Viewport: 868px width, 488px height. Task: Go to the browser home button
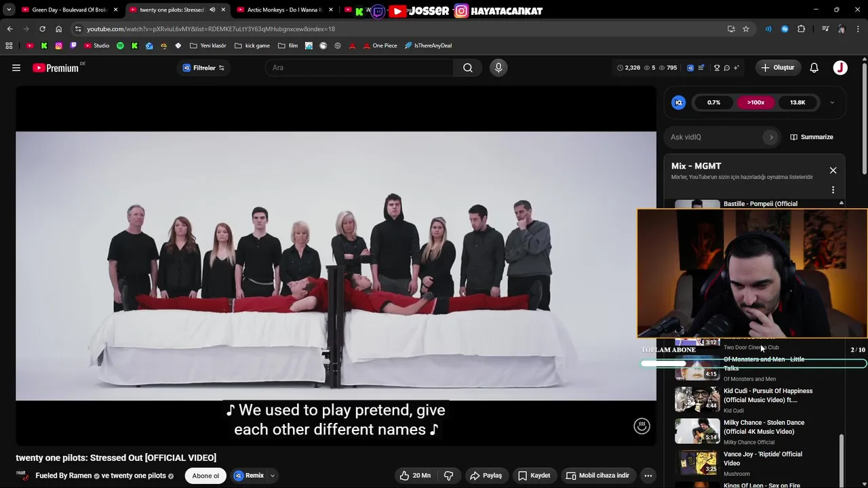58,29
